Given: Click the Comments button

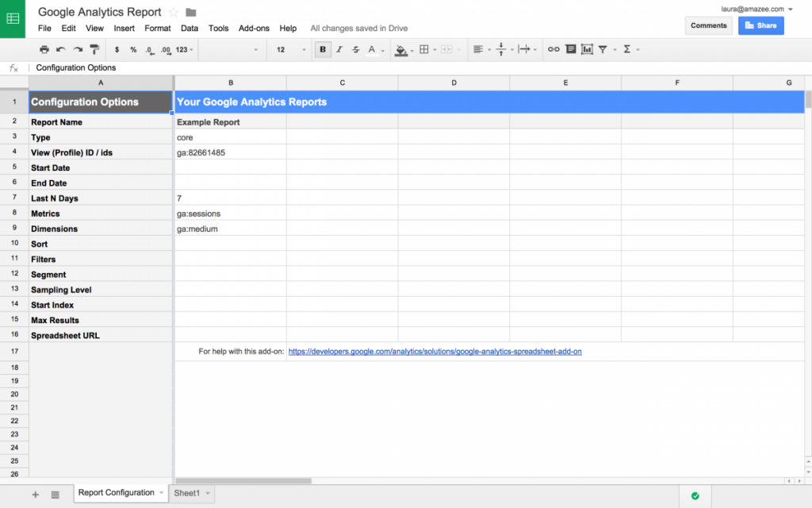Looking at the screenshot, I should point(708,25).
